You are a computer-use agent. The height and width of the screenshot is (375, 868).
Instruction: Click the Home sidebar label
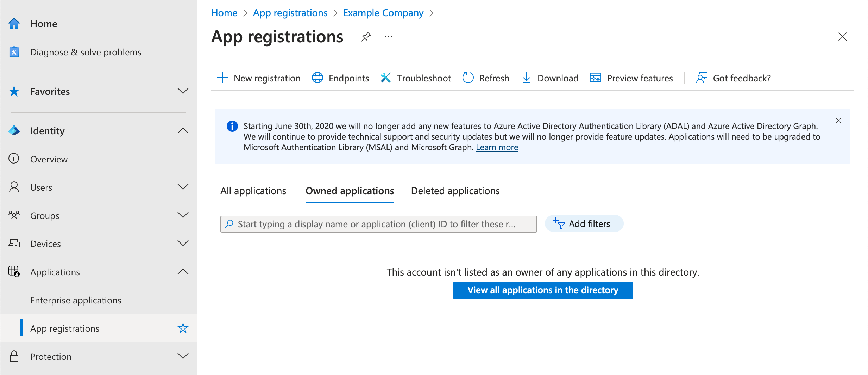(44, 24)
